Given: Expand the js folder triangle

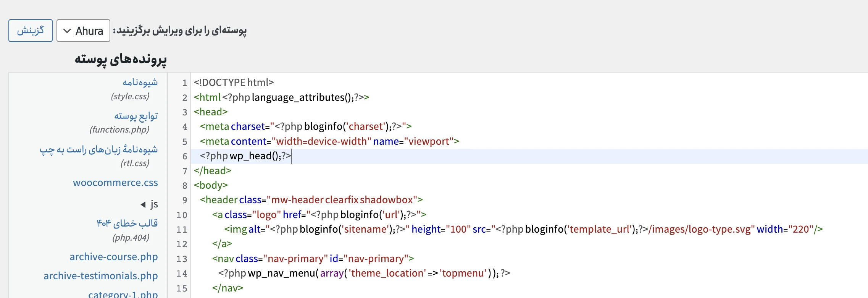Looking at the screenshot, I should click(x=143, y=204).
